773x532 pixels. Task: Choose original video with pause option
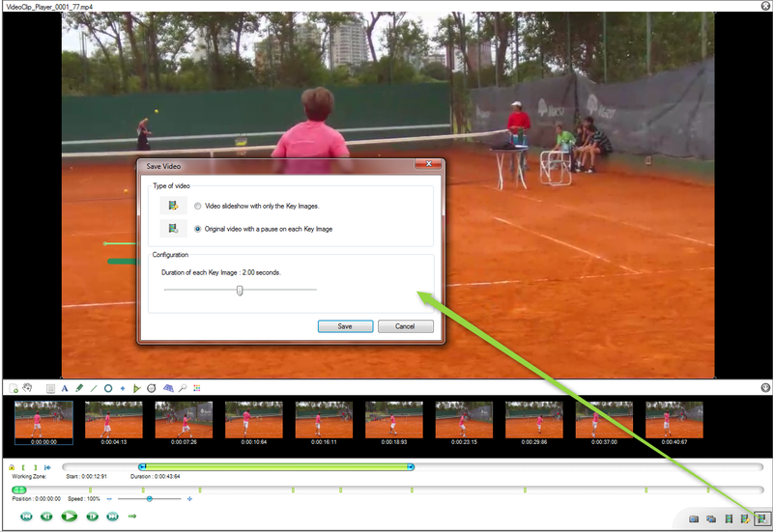[198, 229]
